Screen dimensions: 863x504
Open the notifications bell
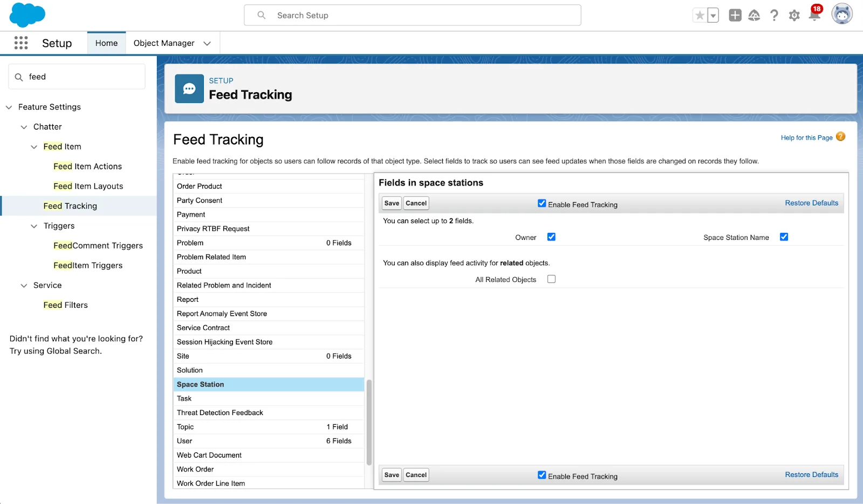click(814, 15)
